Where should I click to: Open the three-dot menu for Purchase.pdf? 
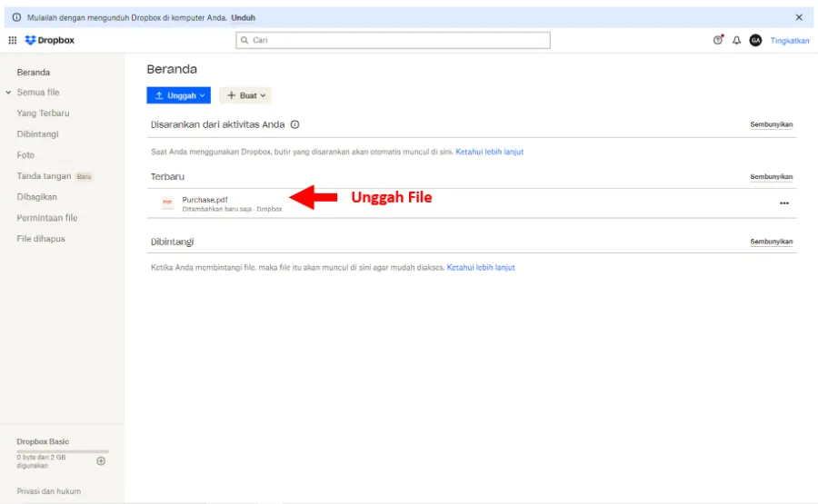pyautogui.click(x=784, y=203)
